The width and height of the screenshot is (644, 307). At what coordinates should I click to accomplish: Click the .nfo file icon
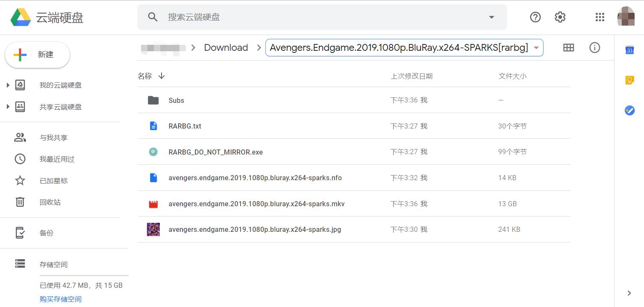pyautogui.click(x=153, y=178)
